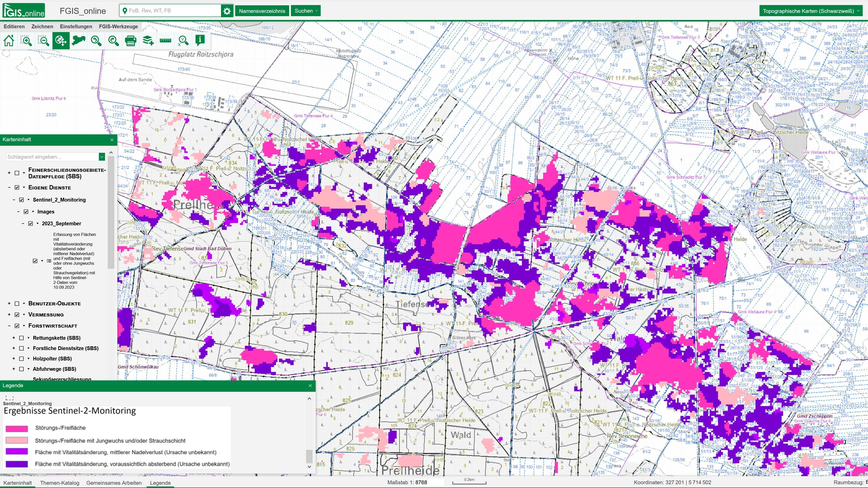Click the Störungs-/Freifläche pink legend swatch
This screenshot has width=868, height=488.
[17, 428]
